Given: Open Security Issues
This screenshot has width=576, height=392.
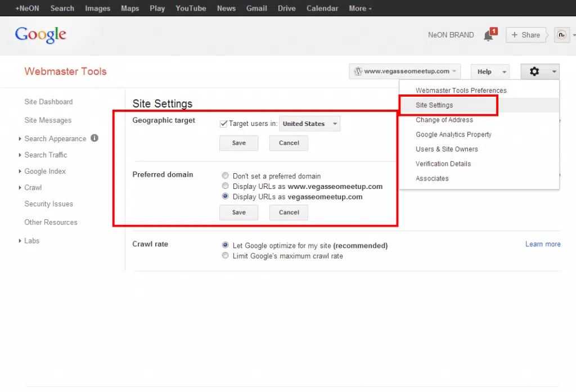Looking at the screenshot, I should [x=48, y=204].
